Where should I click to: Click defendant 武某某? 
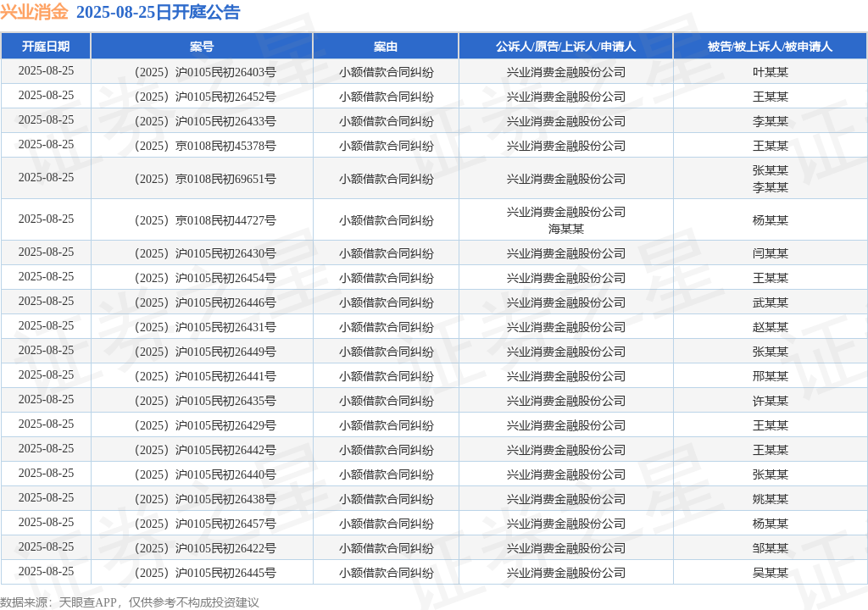[x=770, y=302]
